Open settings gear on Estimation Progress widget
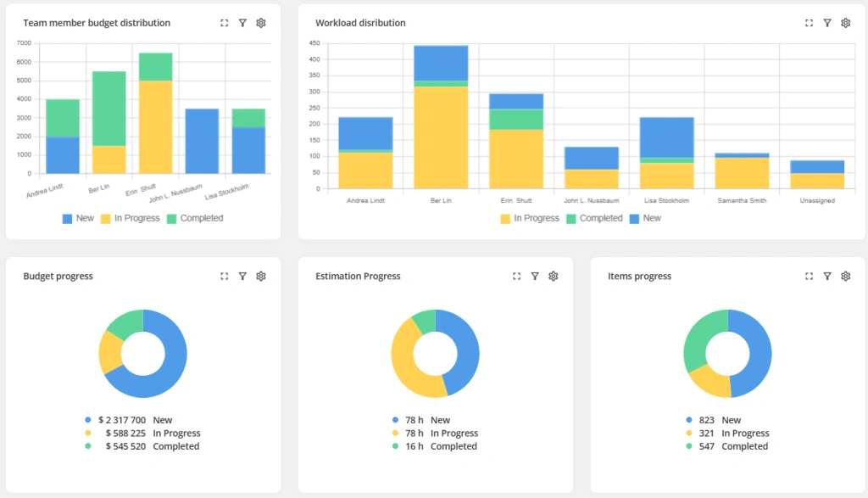The width and height of the screenshot is (868, 498). tap(553, 276)
